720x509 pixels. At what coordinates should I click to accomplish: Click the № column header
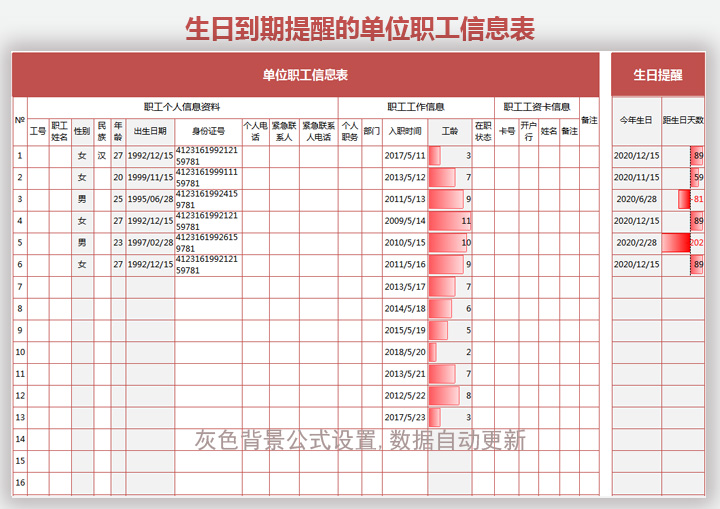coord(20,121)
